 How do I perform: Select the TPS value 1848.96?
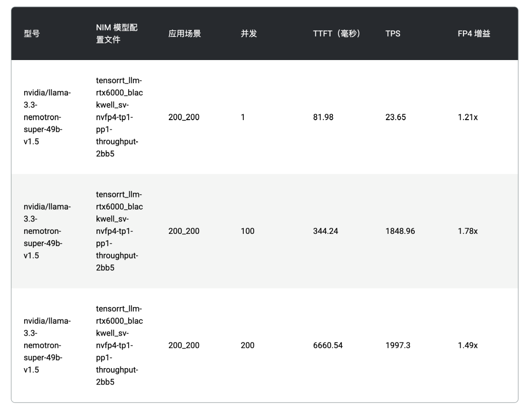coord(400,231)
